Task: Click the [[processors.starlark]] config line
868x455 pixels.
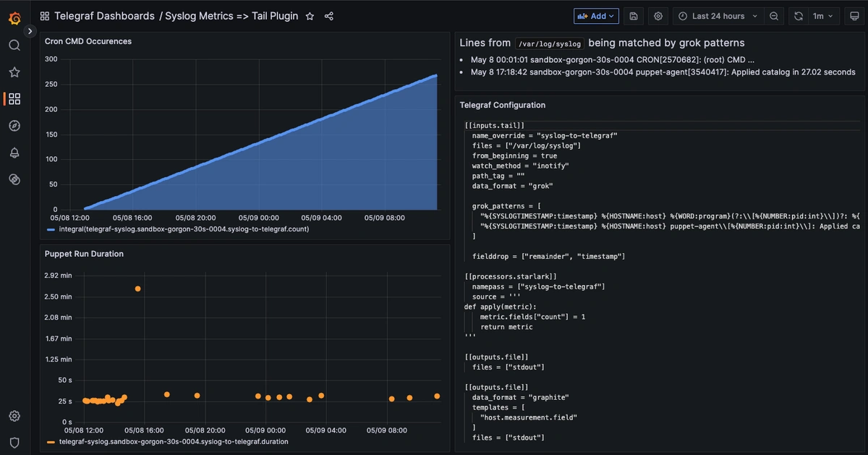Action: pyautogui.click(x=511, y=276)
